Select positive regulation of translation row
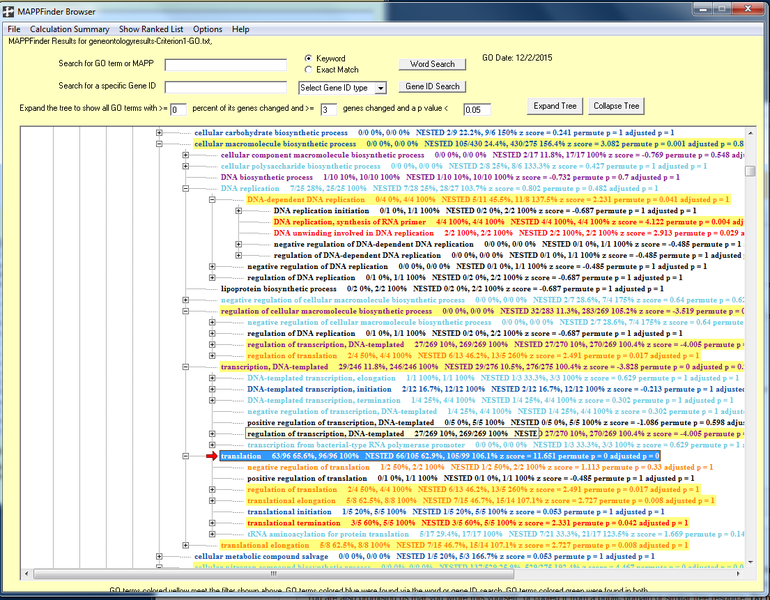The width and height of the screenshot is (770, 600). 470,478
